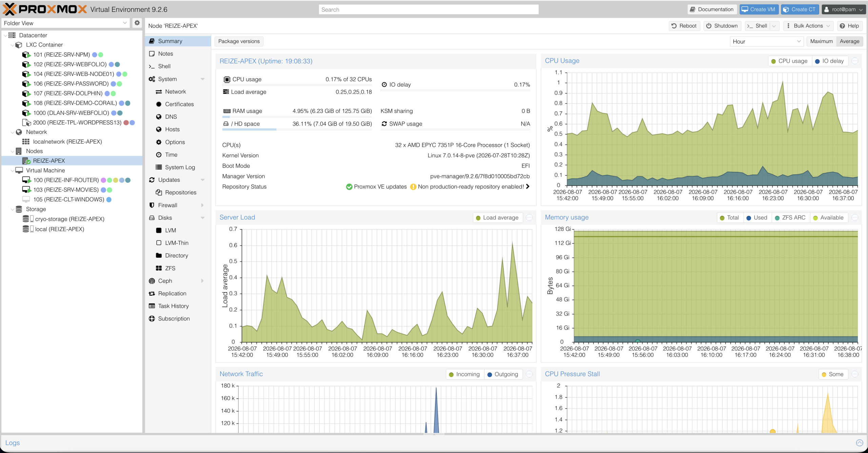
Task: Toggle the ZFS ARC memory legend
Action: coord(790,218)
